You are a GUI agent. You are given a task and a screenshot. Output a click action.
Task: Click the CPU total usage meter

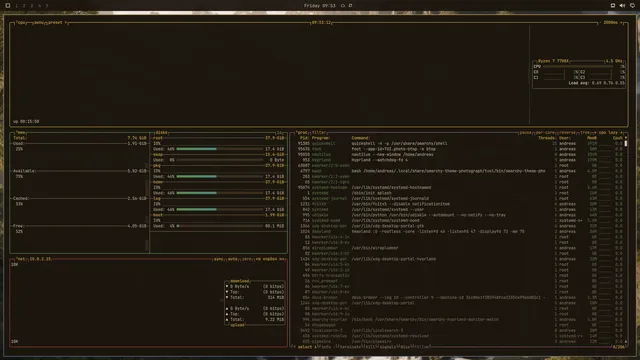click(579, 67)
